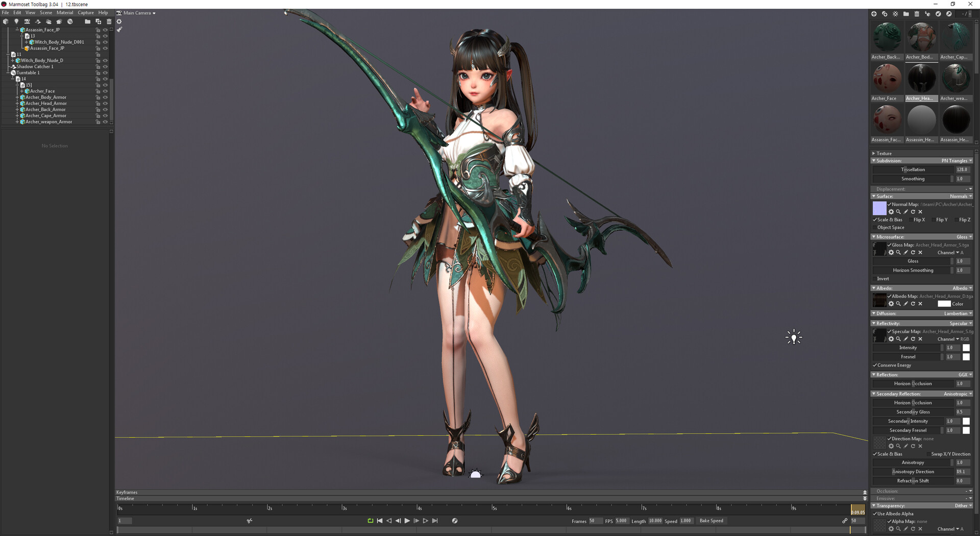
Task: Hide the Archer_Body_Armor object
Action: coord(105,98)
